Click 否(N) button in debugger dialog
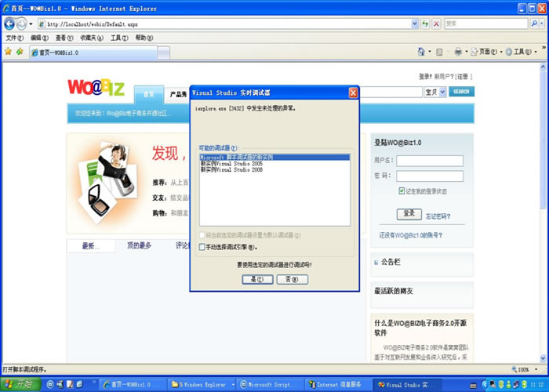549x392 pixels. [292, 279]
